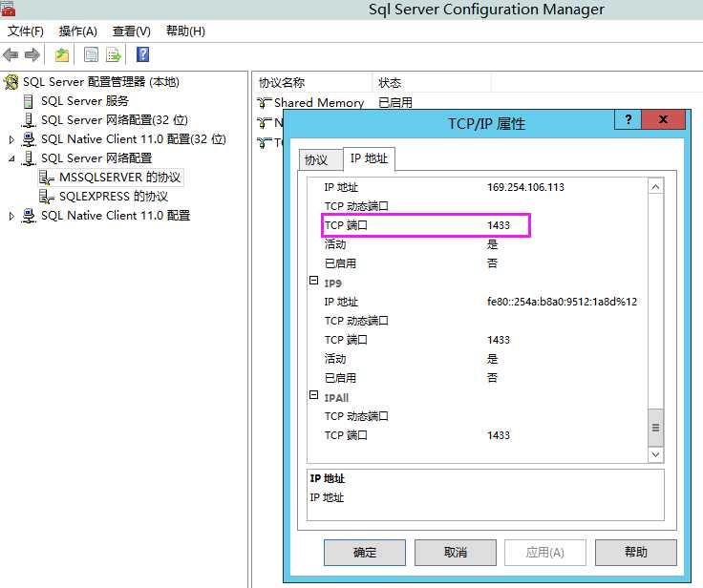Collapse the SQL Server 网络配置 tree node
The image size is (703, 588).
click(x=11, y=158)
